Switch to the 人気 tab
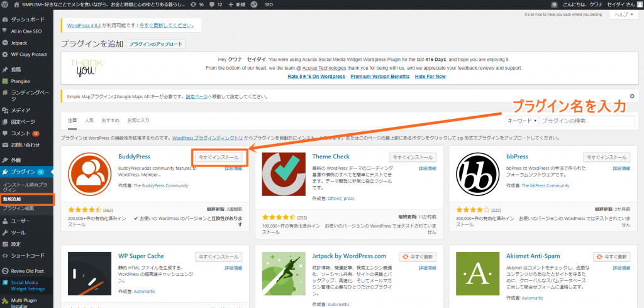This screenshot has width=644, height=308. [89, 120]
